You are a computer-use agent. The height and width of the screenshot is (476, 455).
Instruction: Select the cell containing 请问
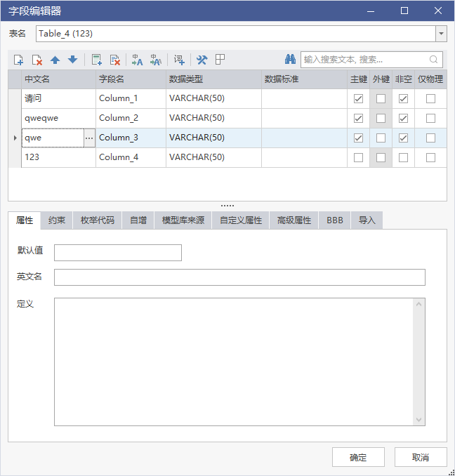tap(58, 99)
